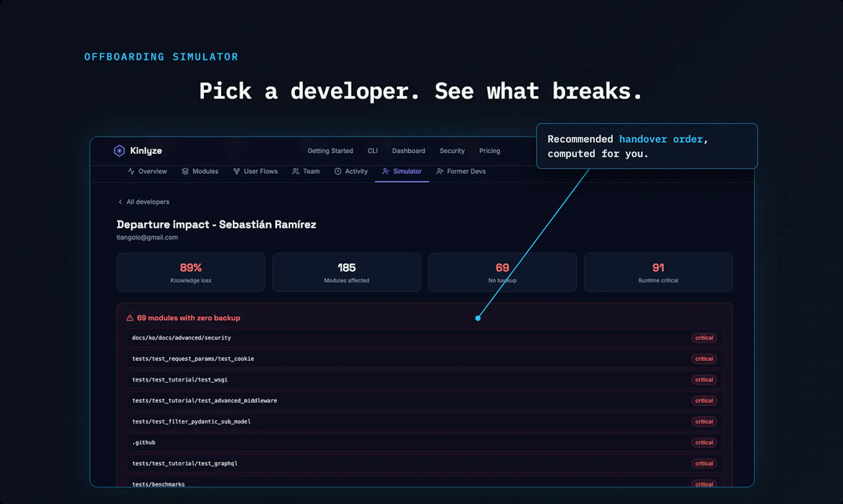Select the .github module row

424,443
